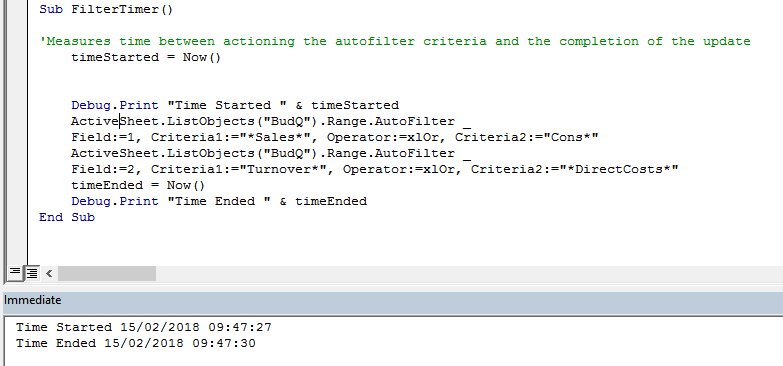Click the 'Field:=2, Criteria1:="Turnover*"' line
This screenshot has width=783, height=366.
point(375,169)
